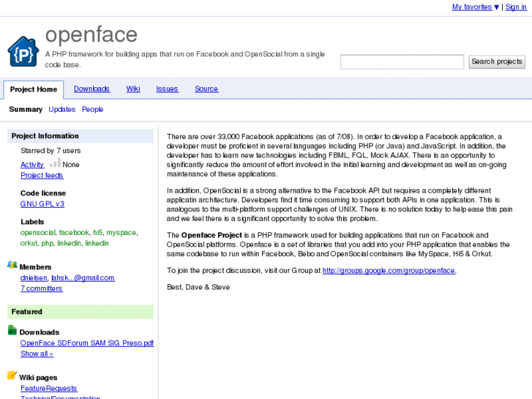
Task: Switch to the Downloads tab
Action: pos(91,89)
